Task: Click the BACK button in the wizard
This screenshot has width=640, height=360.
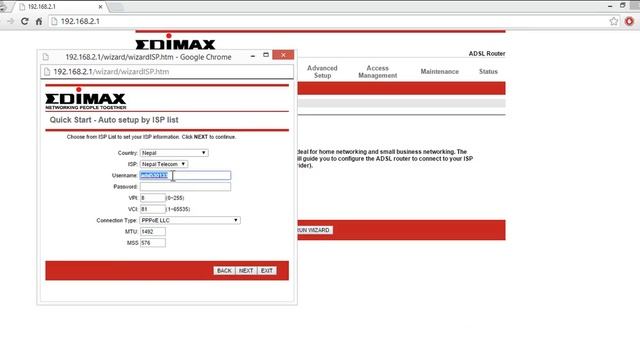Action: coord(224,271)
